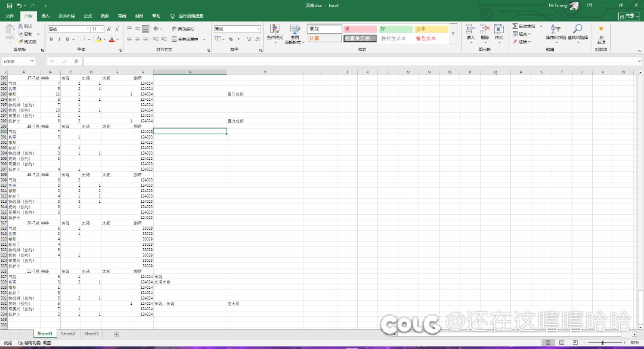
Task: Open the Sheet3 worksheet tab
Action: [x=91, y=334]
